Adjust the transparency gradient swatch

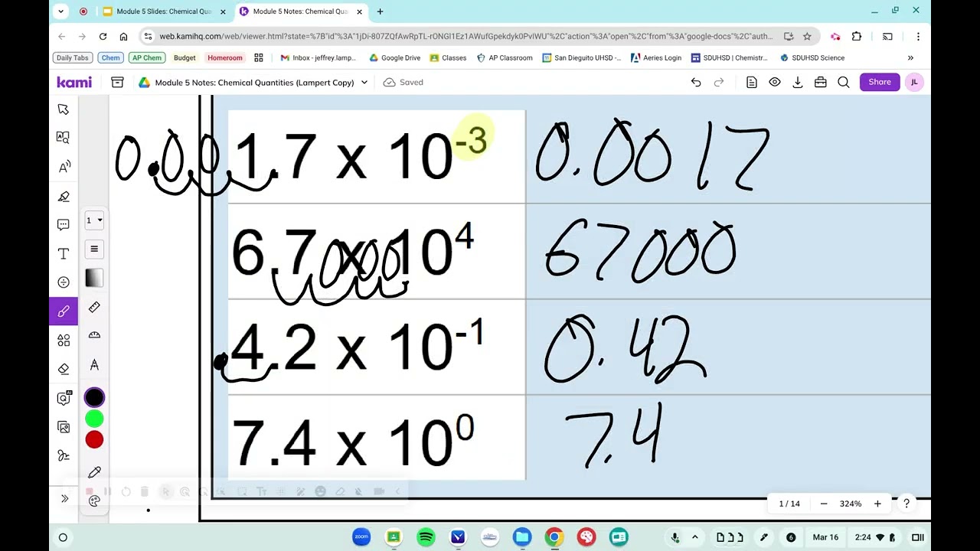tap(94, 278)
